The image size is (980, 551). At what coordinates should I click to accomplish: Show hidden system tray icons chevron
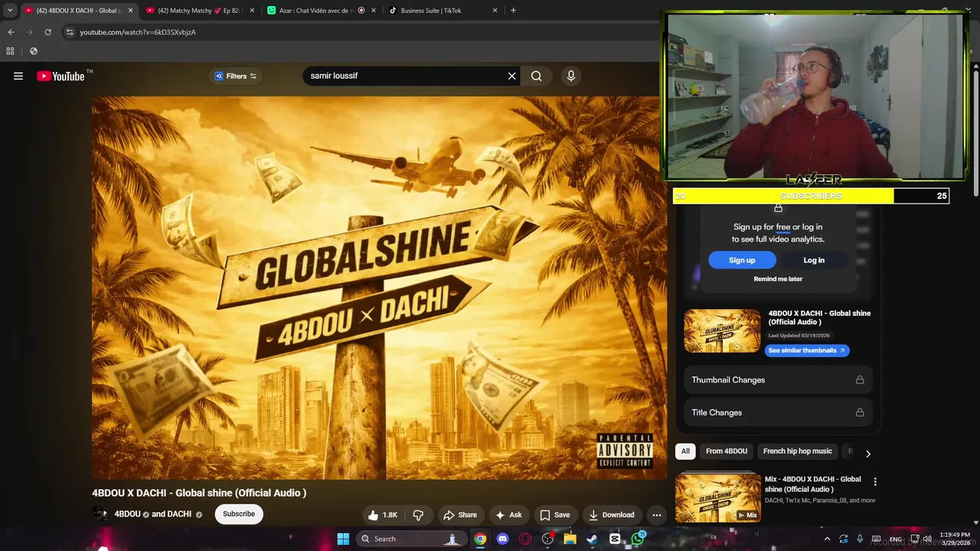pos(827,539)
